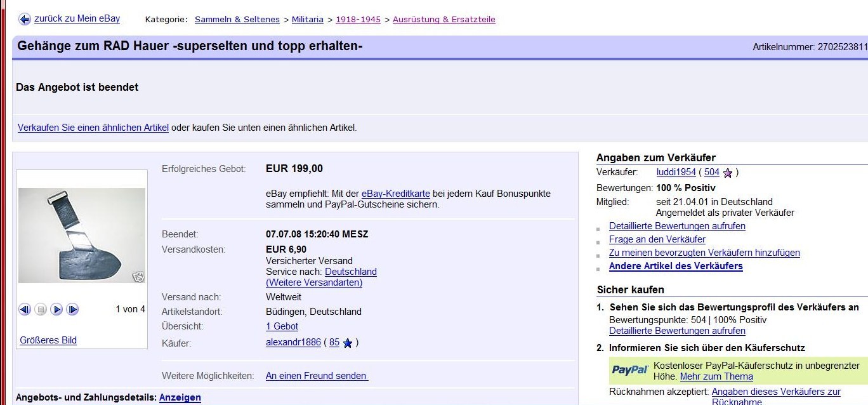Open seller profile luddi1954
The image size is (868, 405).
pos(675,172)
